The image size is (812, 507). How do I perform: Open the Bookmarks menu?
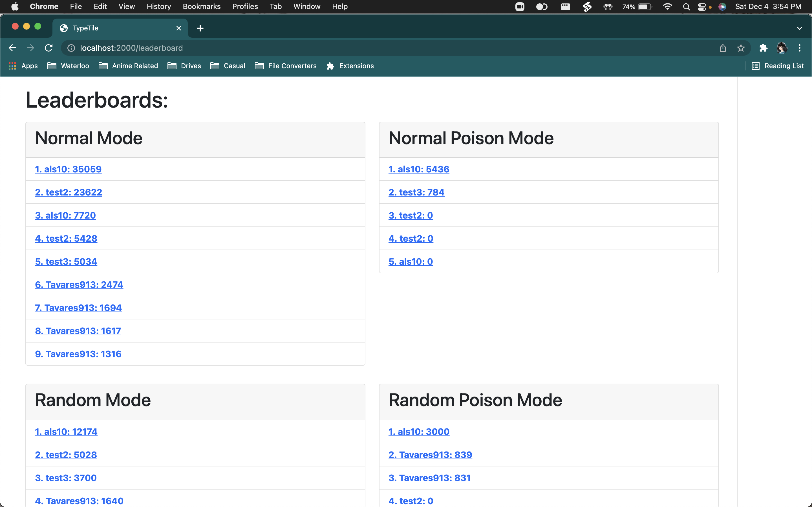point(201,7)
